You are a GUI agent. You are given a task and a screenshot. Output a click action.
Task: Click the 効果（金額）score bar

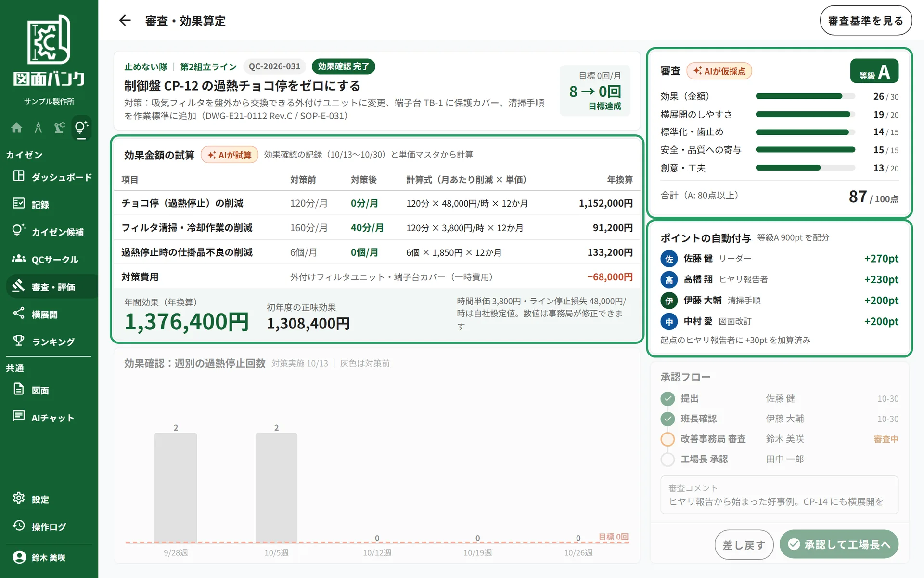click(805, 96)
